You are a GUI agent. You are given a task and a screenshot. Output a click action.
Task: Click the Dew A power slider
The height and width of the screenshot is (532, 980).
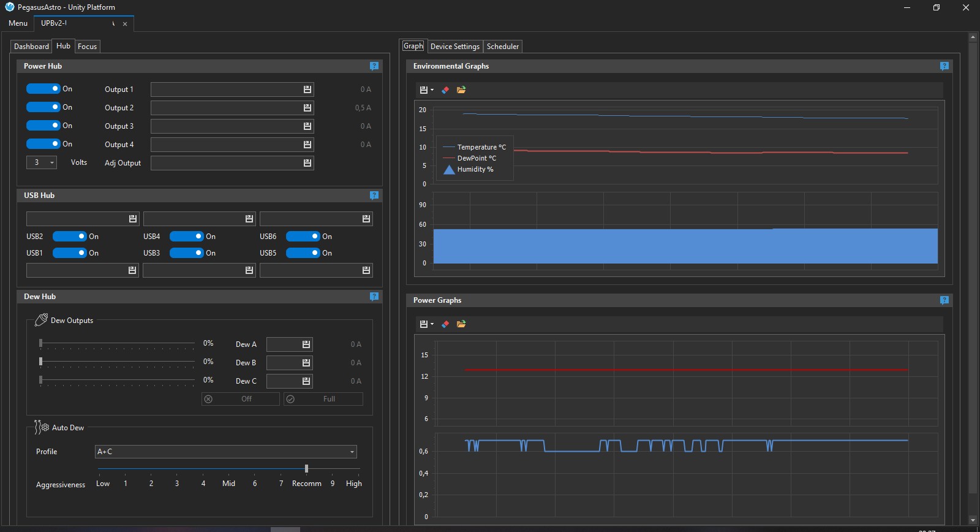pyautogui.click(x=116, y=344)
